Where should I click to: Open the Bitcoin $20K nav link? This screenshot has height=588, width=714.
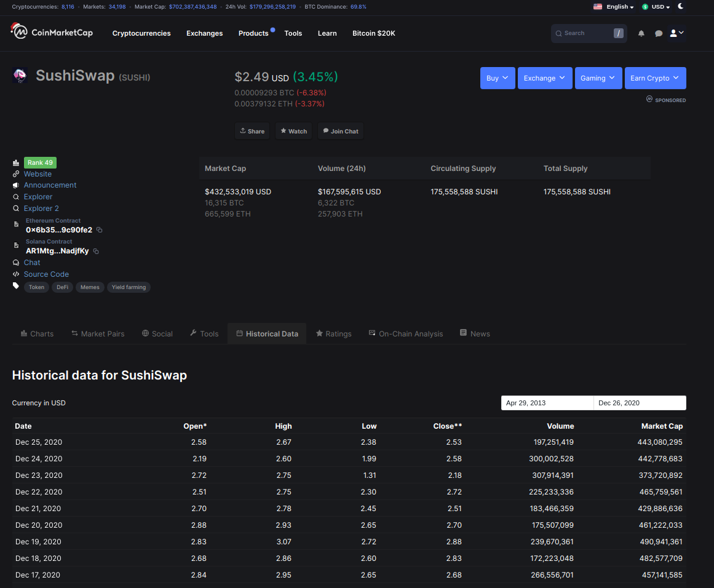pos(374,33)
